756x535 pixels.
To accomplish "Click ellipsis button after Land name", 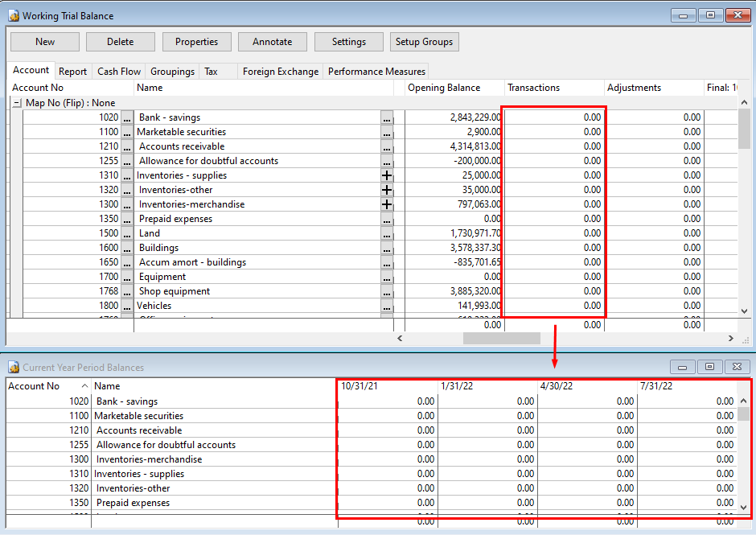I will tap(387, 233).
